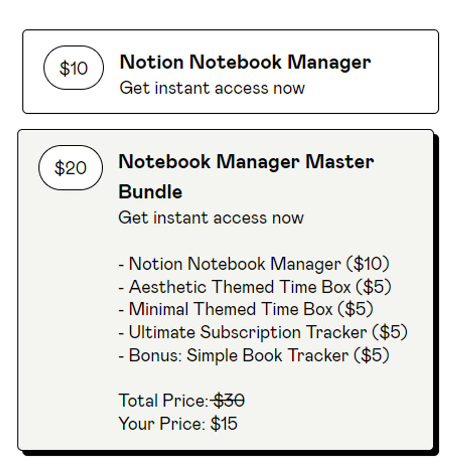Select the $15 discounted price value
The width and height of the screenshot is (453, 476).
coord(224,424)
